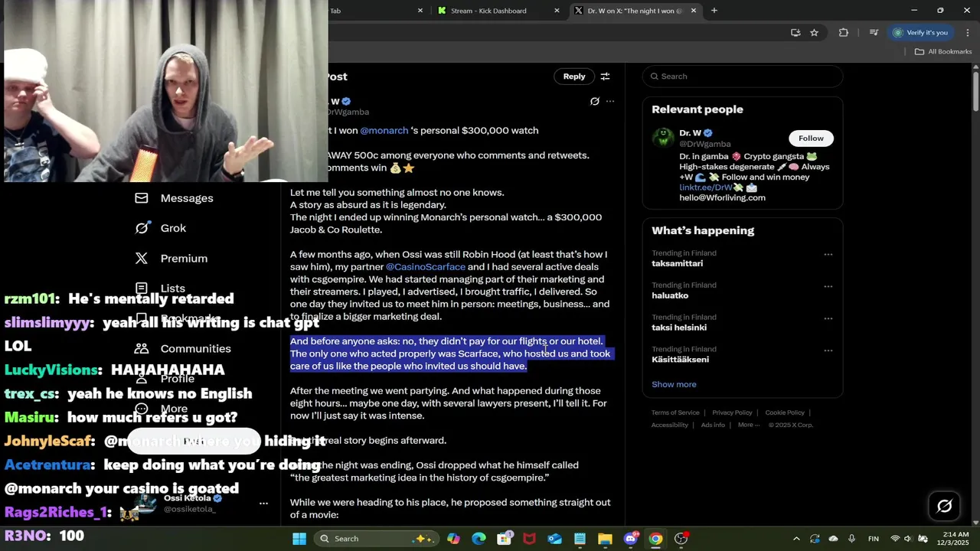
Task: Open the Chrome three-dot menu
Action: [968, 32]
